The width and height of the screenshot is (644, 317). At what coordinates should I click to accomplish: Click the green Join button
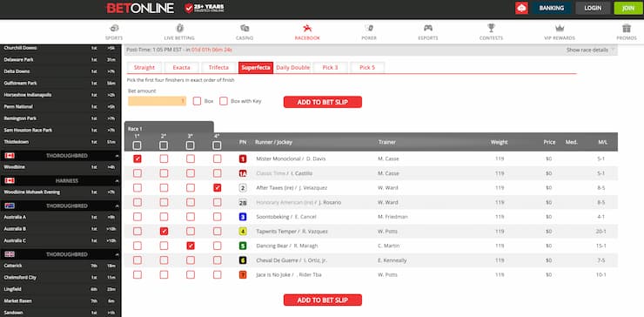(628, 8)
